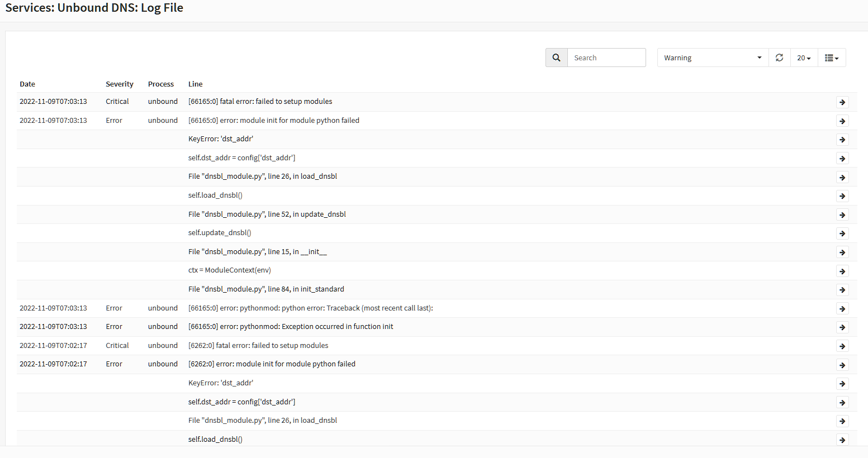Refresh the log entries with the reload icon
The width and height of the screenshot is (868, 458).
779,58
